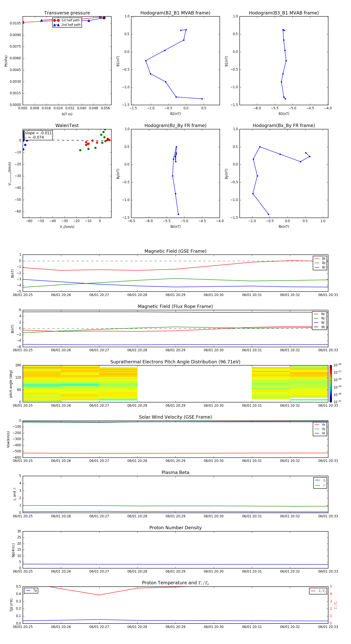Click the pitch angle colorbar scale
This screenshot has width=351, height=644.
[x=331, y=384]
